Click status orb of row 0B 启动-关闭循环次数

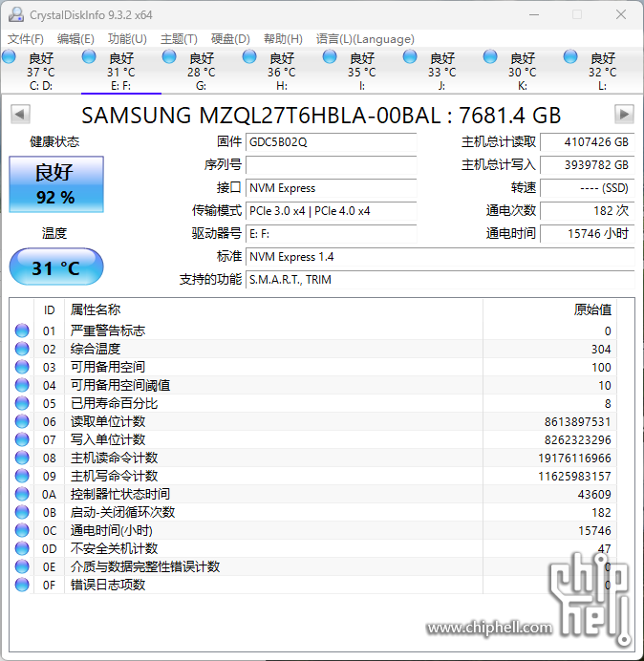point(22,512)
